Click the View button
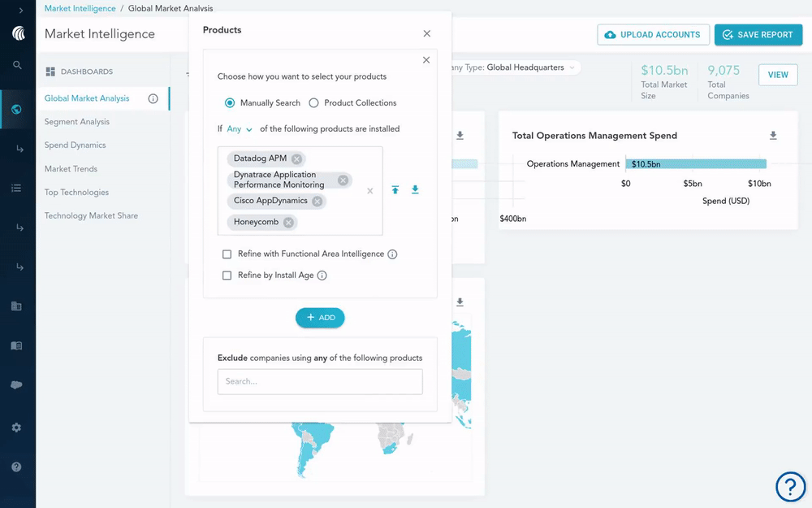 point(778,75)
